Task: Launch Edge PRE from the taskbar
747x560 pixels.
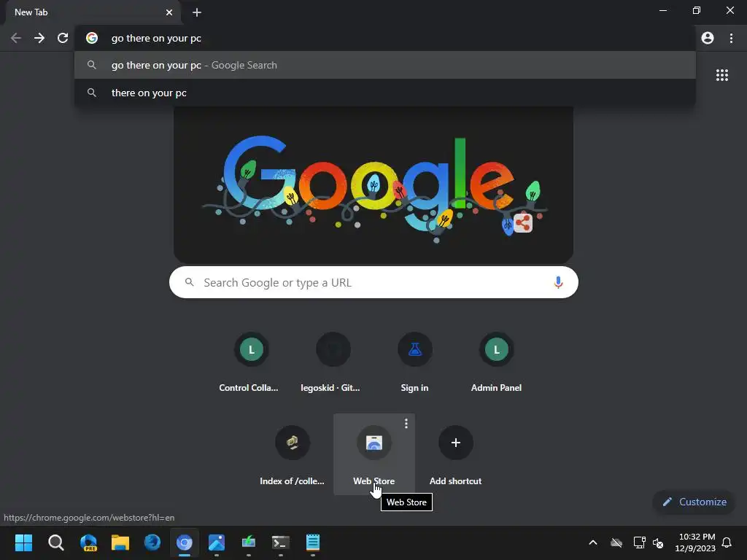Action: [88, 542]
